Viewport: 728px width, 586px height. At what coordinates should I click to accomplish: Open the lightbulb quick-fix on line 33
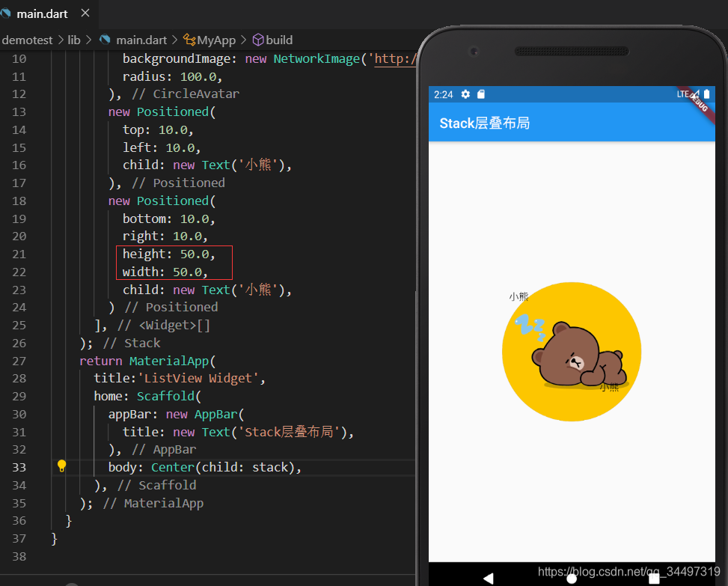point(61,466)
